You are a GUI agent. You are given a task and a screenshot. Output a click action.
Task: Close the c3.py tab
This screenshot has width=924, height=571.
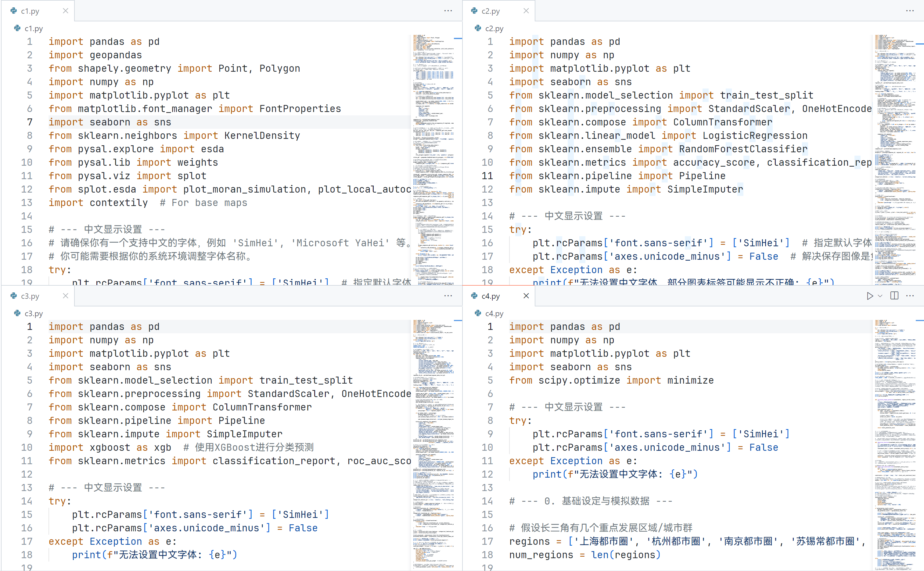pos(65,296)
